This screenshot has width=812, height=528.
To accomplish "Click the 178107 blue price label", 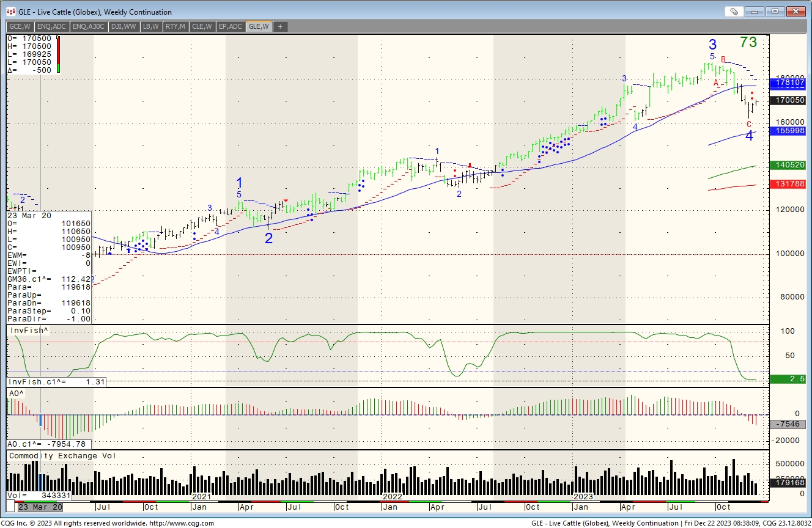I will click(789, 82).
